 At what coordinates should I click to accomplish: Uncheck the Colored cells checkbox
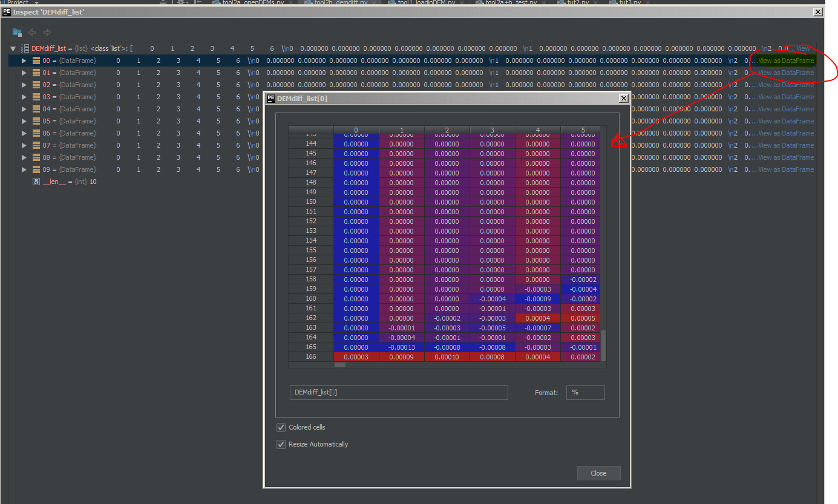tap(281, 427)
